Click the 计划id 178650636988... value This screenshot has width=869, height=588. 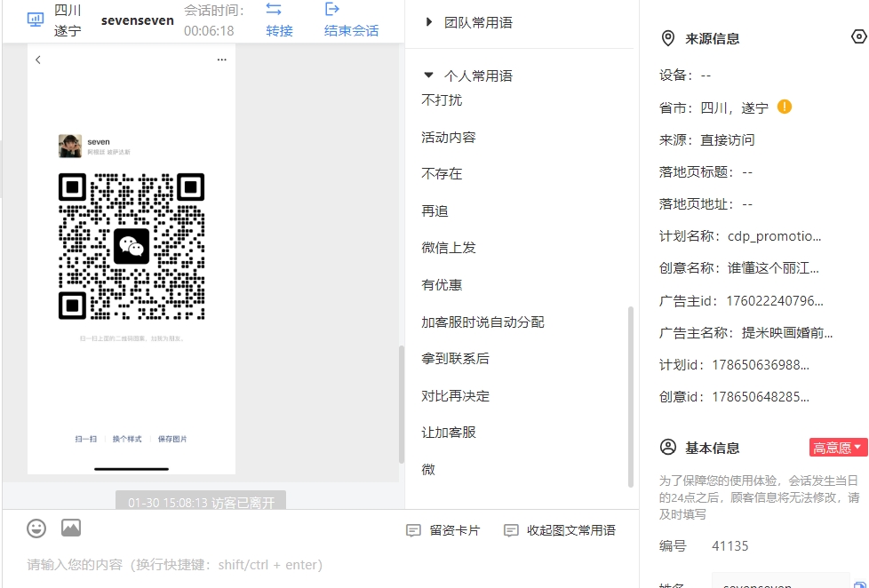(761, 365)
